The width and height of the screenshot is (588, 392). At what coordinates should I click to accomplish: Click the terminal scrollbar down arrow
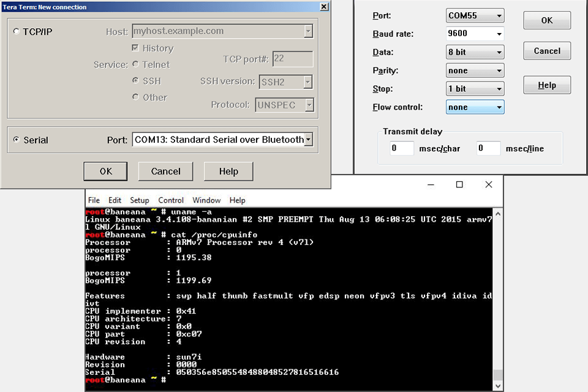pyautogui.click(x=498, y=386)
